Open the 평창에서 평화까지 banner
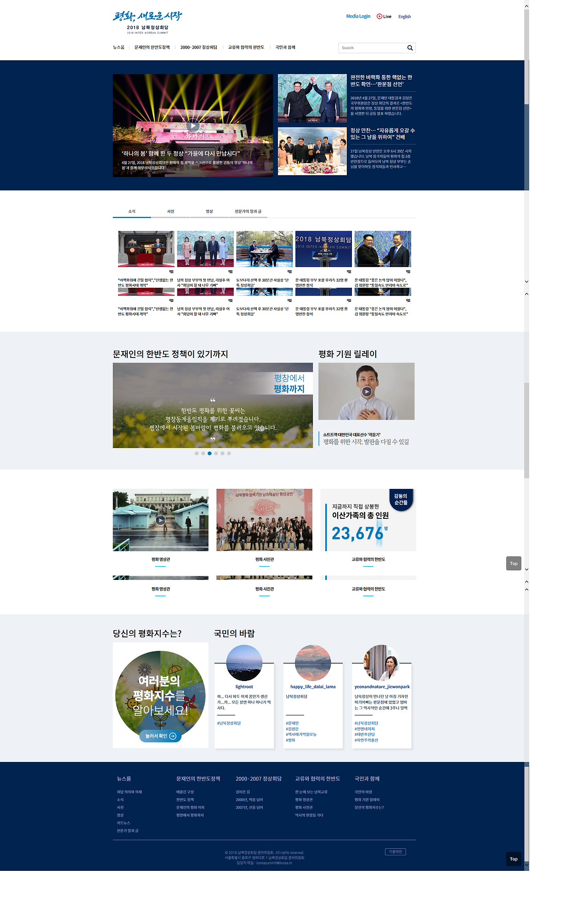 (213, 405)
